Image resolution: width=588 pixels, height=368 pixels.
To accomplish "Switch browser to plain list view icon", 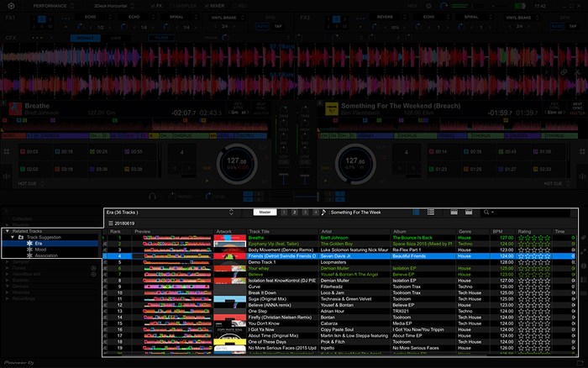I will tap(430, 213).
